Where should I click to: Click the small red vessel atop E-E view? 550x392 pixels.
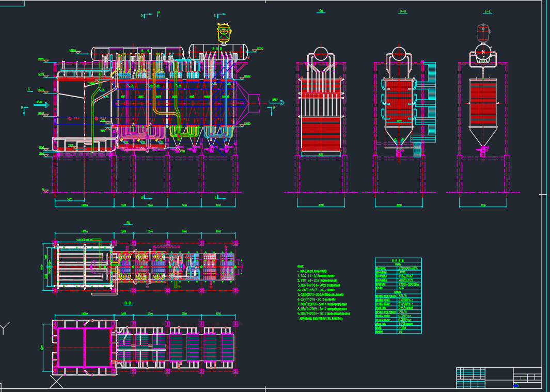tap(484, 32)
